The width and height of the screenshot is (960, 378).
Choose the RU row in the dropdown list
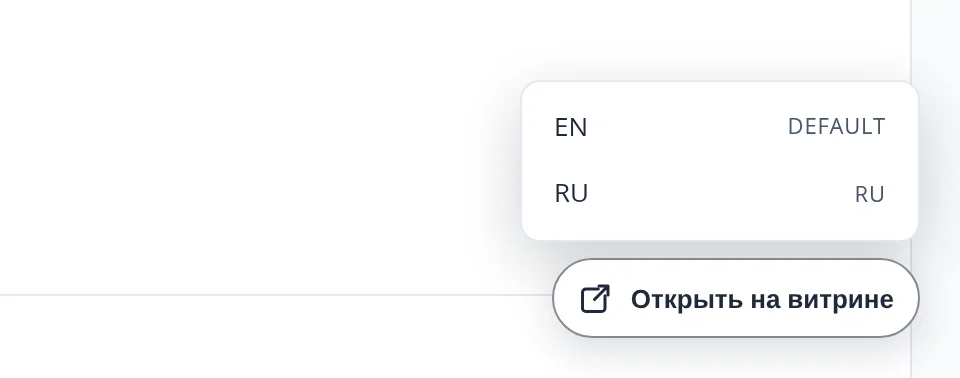(719, 194)
